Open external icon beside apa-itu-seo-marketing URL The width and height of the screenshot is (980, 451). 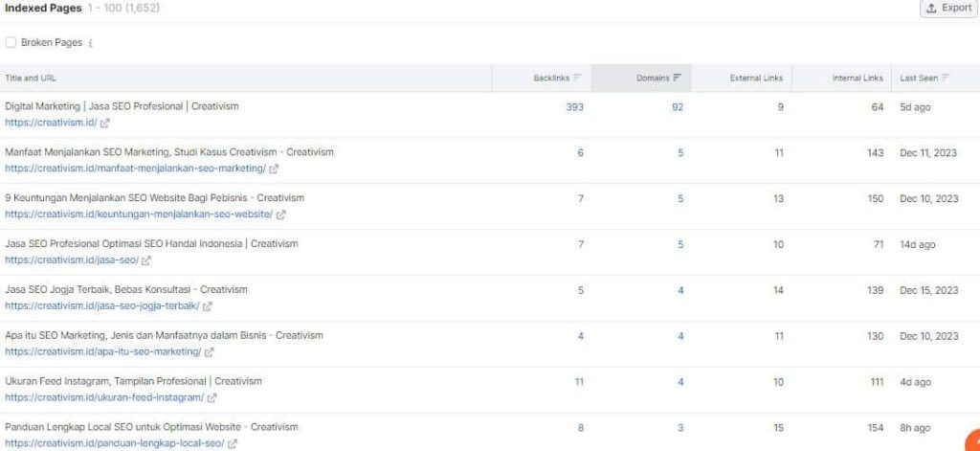[x=210, y=352]
